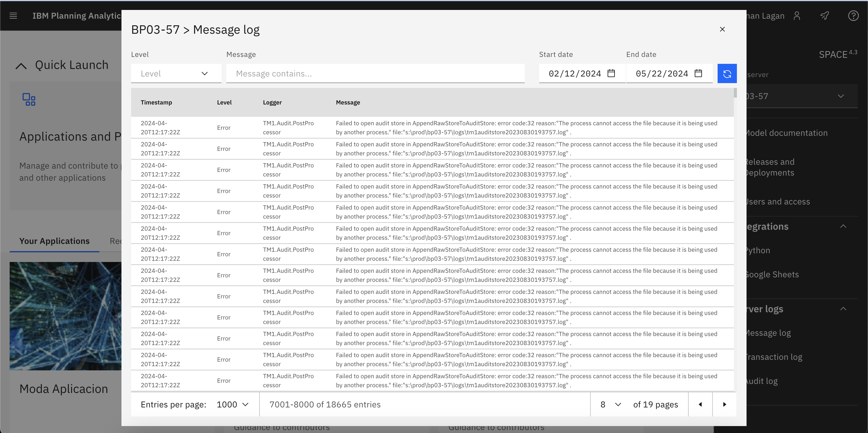Open the page number selector dropdown

tap(610, 404)
